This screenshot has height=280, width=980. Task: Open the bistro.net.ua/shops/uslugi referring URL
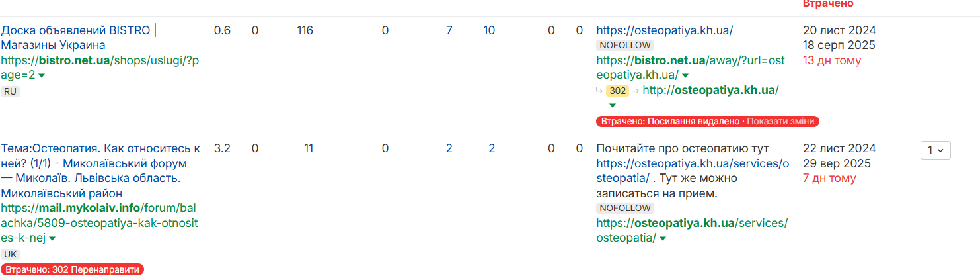click(x=99, y=60)
